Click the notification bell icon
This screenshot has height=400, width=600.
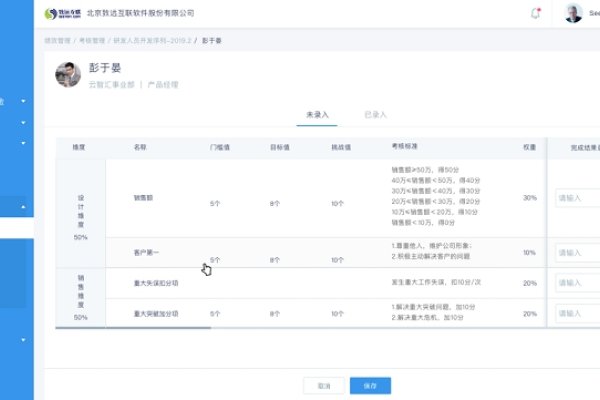[x=536, y=13]
